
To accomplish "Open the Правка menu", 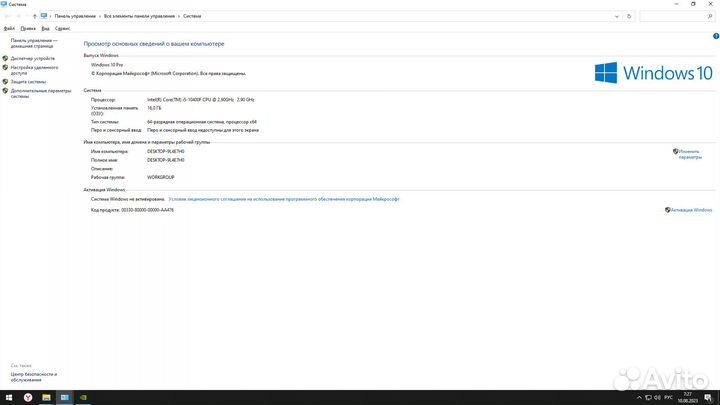I will tap(28, 28).
